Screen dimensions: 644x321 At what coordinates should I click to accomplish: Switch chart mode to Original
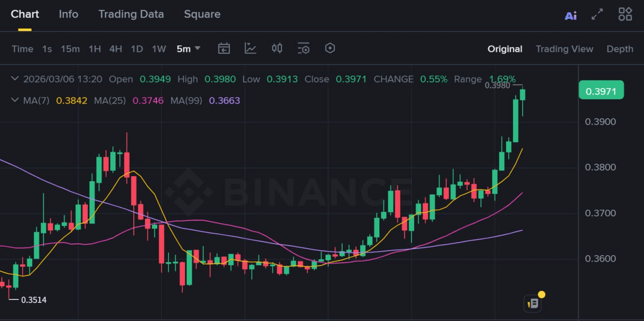[x=505, y=49]
